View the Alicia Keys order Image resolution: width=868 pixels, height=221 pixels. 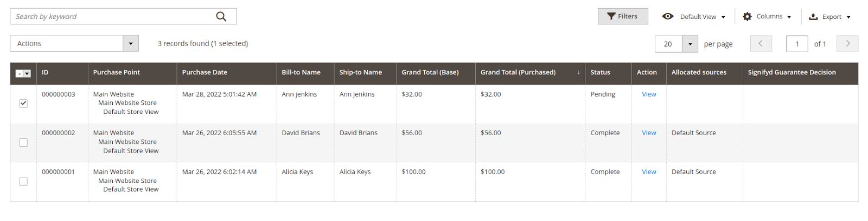click(x=649, y=172)
